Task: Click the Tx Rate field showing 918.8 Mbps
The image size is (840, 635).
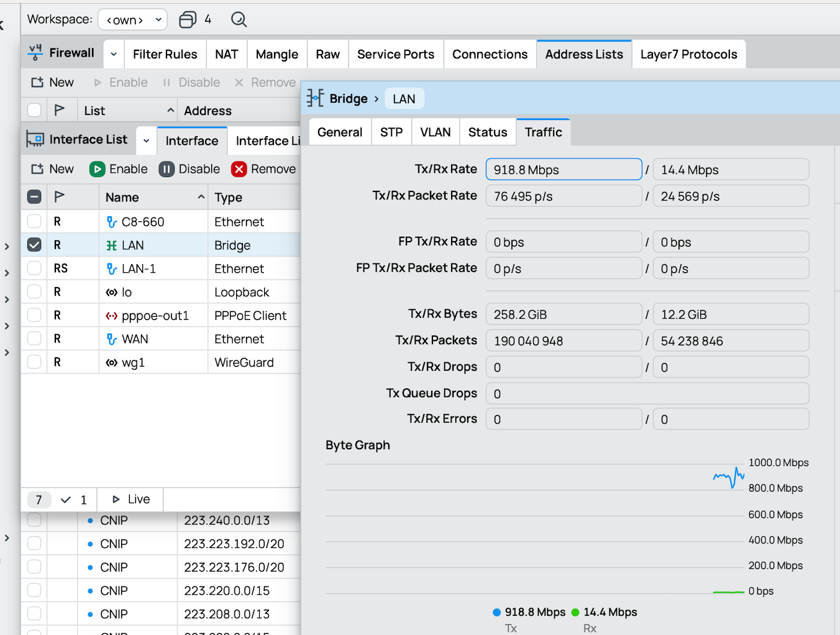Action: click(x=564, y=170)
